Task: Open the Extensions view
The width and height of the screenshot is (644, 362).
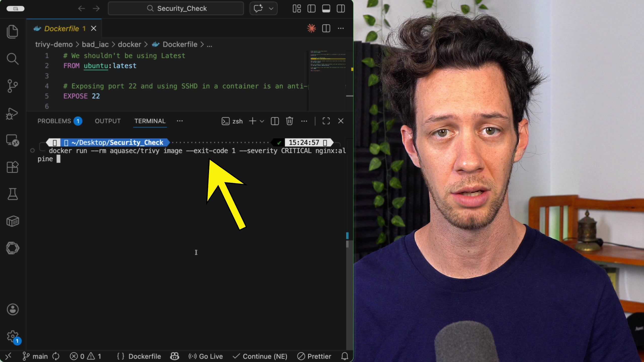Action: [13, 167]
